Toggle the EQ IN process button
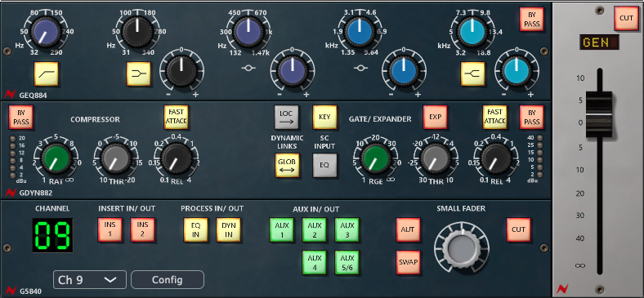The width and height of the screenshot is (644, 298). click(196, 229)
